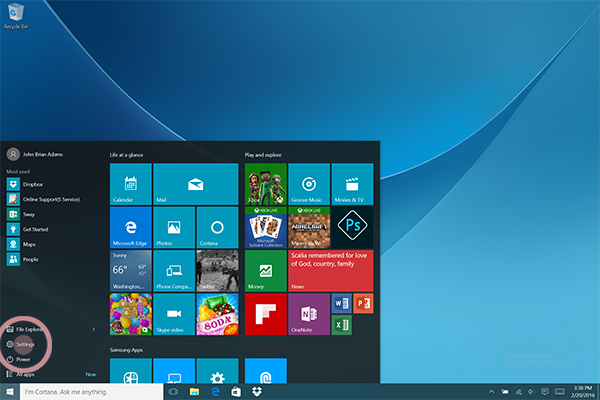Screen dimensions: 600x400
Task: Click the Samsung Apps group heading
Action: coord(126,350)
